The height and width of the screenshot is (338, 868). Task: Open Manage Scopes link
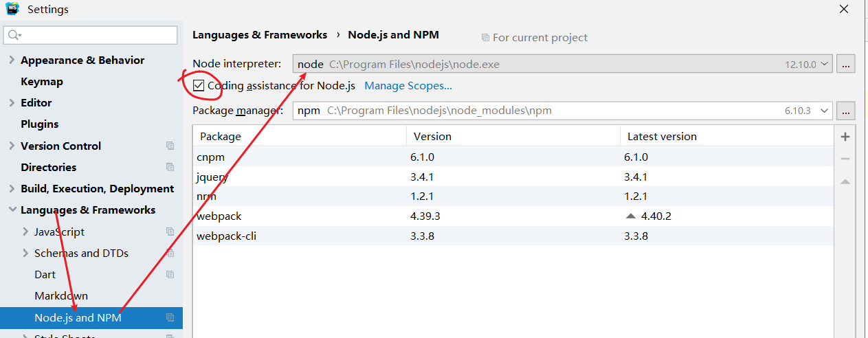coord(408,86)
